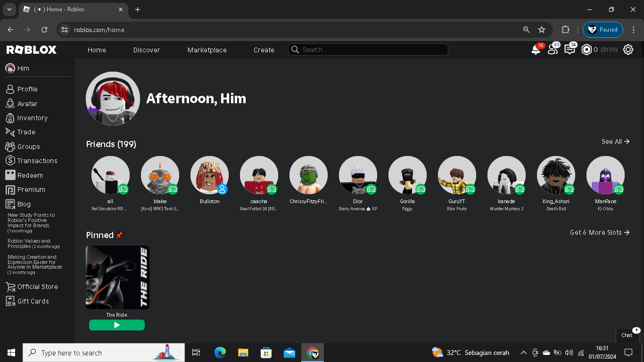The width and height of the screenshot is (644, 362).
Task: Open friend GuruYT's avatar
Action: (x=457, y=175)
